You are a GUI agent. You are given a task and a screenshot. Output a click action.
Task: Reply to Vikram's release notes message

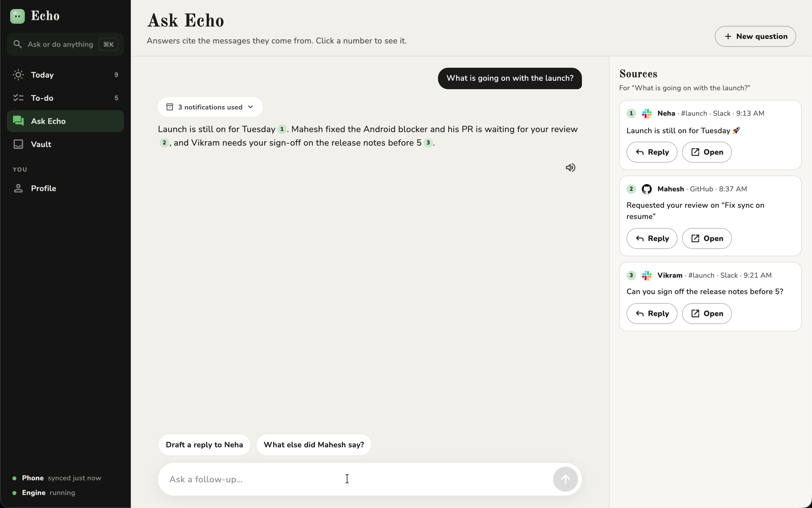coord(652,314)
